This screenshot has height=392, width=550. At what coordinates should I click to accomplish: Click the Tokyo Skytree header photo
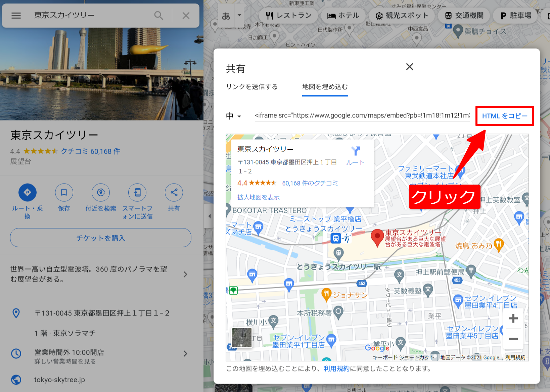(x=102, y=74)
